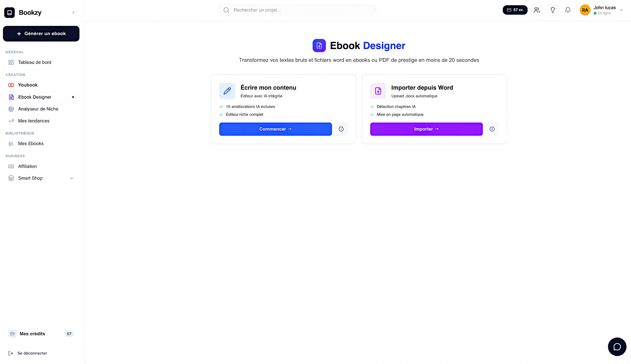Open the Mes Ebooks library icon
The width and height of the screenshot is (631, 364).
coord(11,144)
